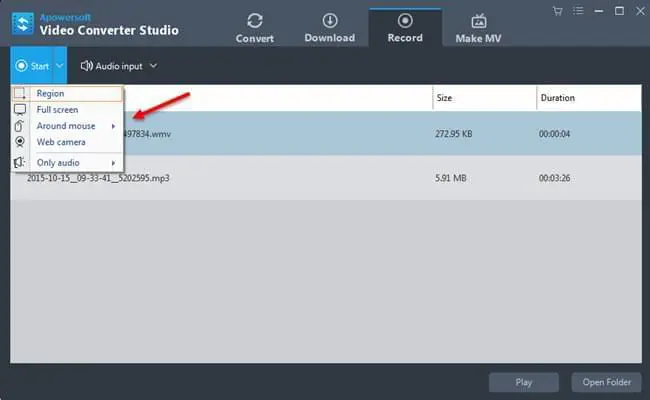Click the 00:00:04 duration cell
The image size is (650, 400).
pos(554,134)
